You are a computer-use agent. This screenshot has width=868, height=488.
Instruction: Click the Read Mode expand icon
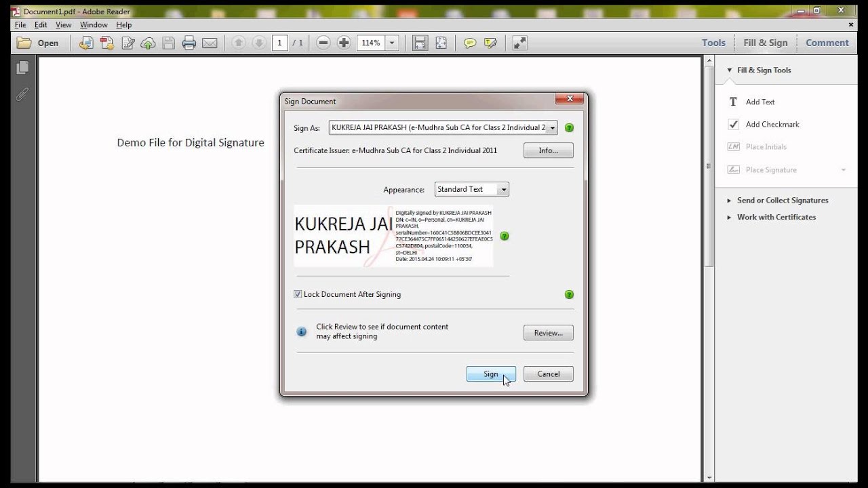coord(519,43)
